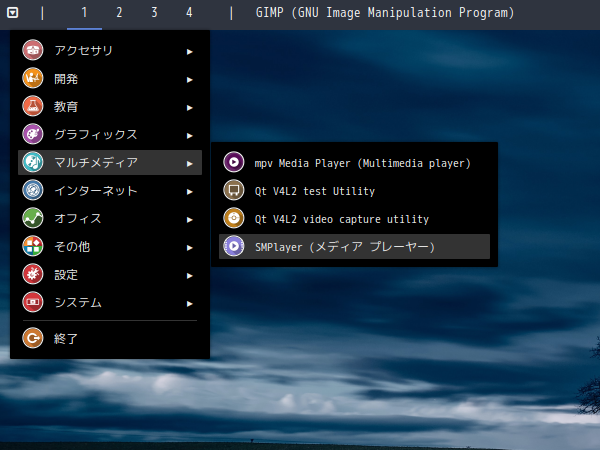The width and height of the screenshot is (600, 450).
Task: Expand the その他 submenu arrow
Action: 189,248
